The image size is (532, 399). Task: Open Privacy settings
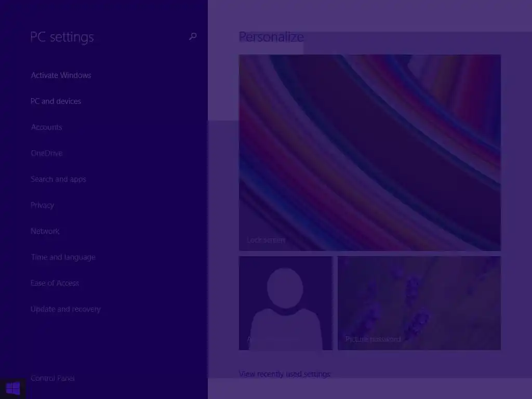(x=42, y=205)
